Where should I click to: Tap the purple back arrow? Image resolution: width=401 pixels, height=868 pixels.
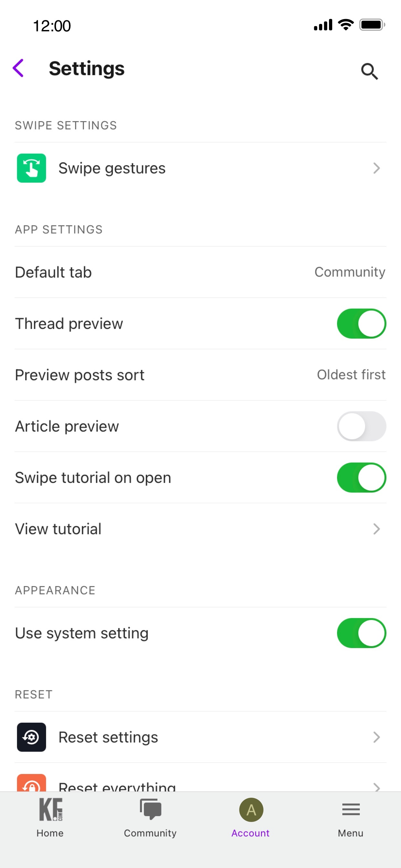click(x=18, y=68)
